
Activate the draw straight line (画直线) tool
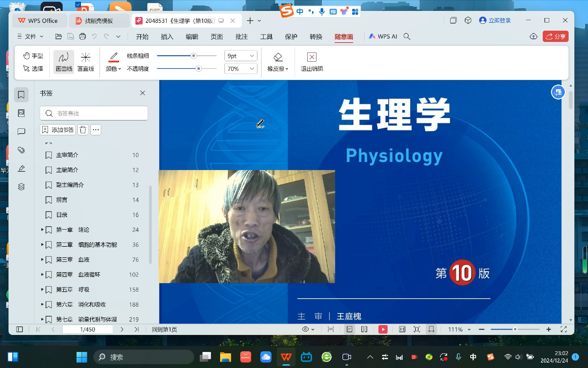86,62
